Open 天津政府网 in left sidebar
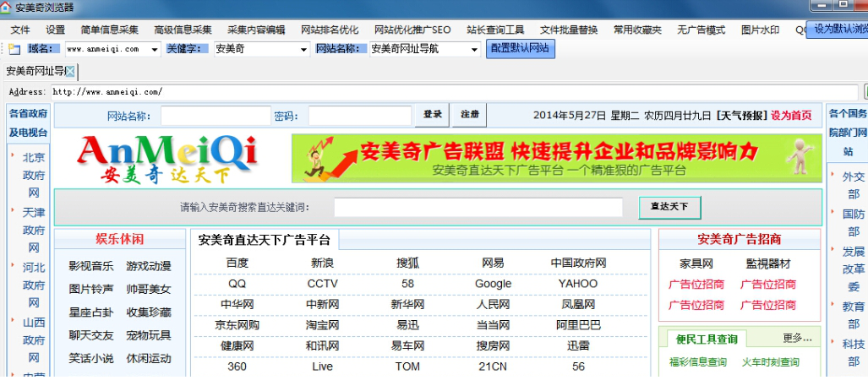Screen dimensions: 868x391 pos(33,230)
